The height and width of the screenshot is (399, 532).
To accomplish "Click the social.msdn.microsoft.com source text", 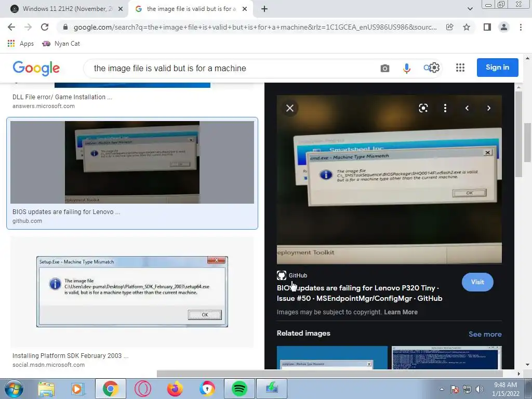I will coord(48,365).
